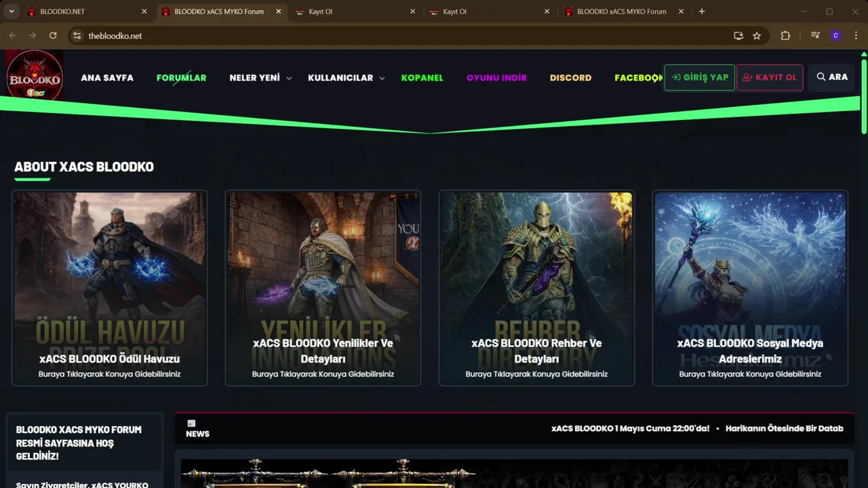Click the KAYIT OL register button
The height and width of the screenshot is (488, 868).
click(x=770, y=77)
